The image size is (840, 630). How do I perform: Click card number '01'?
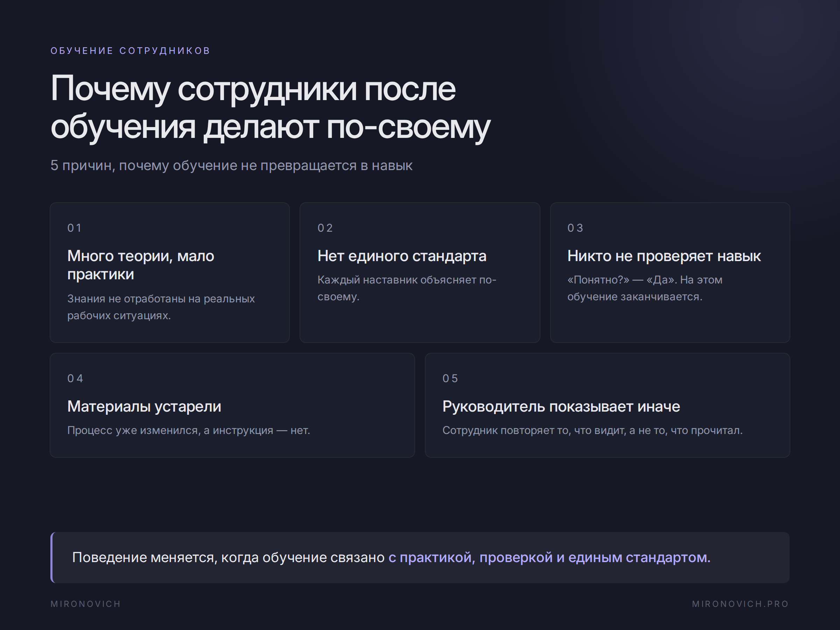[x=75, y=228]
